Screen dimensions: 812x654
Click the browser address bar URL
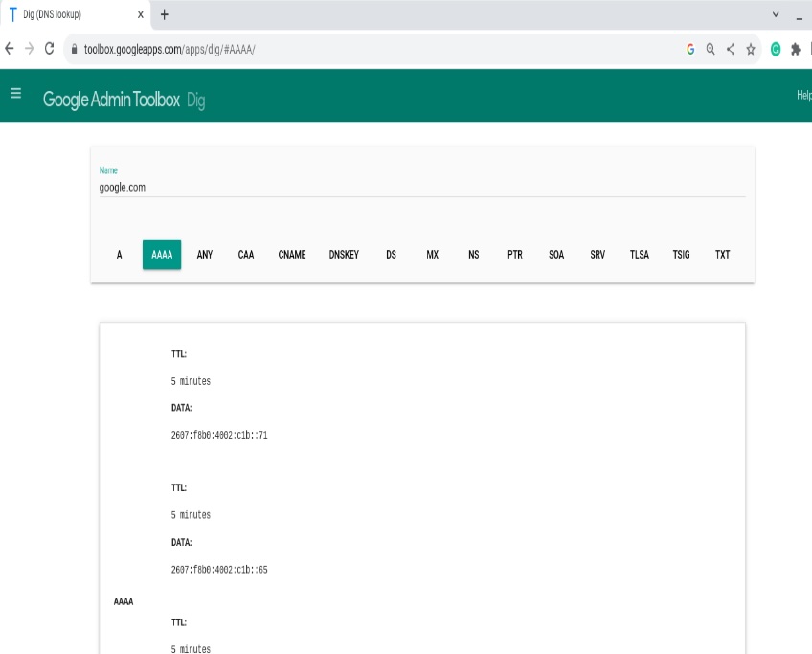(x=169, y=49)
